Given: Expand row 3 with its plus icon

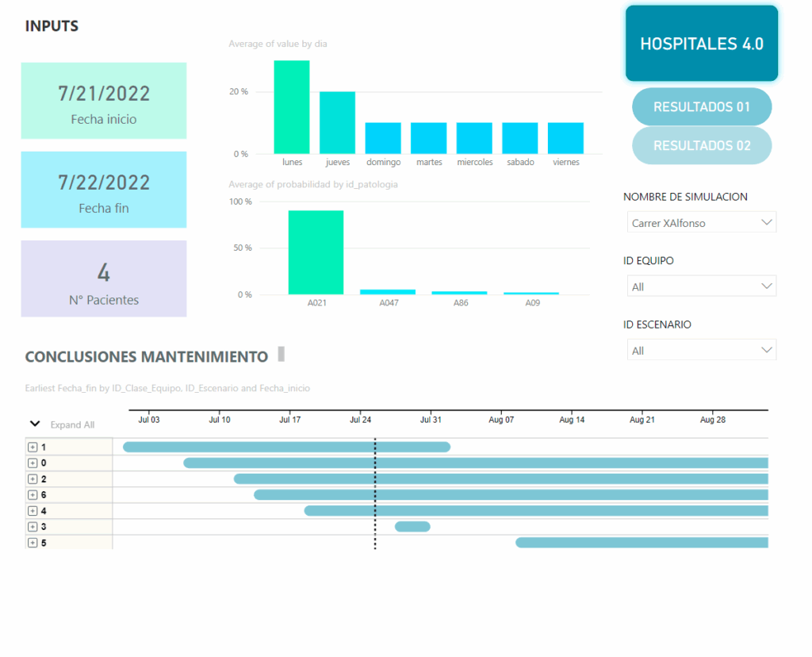Looking at the screenshot, I should (x=33, y=527).
